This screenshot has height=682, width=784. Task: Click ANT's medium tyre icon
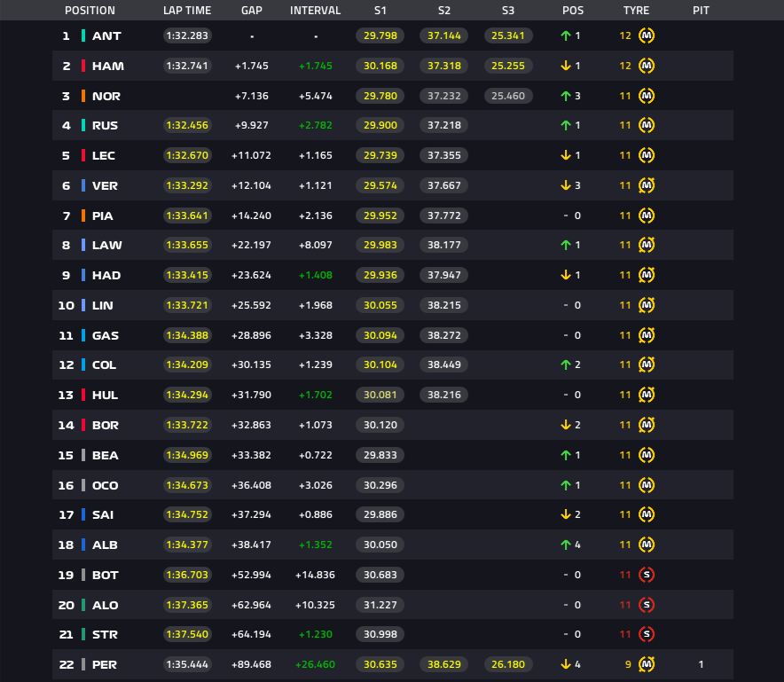point(647,35)
